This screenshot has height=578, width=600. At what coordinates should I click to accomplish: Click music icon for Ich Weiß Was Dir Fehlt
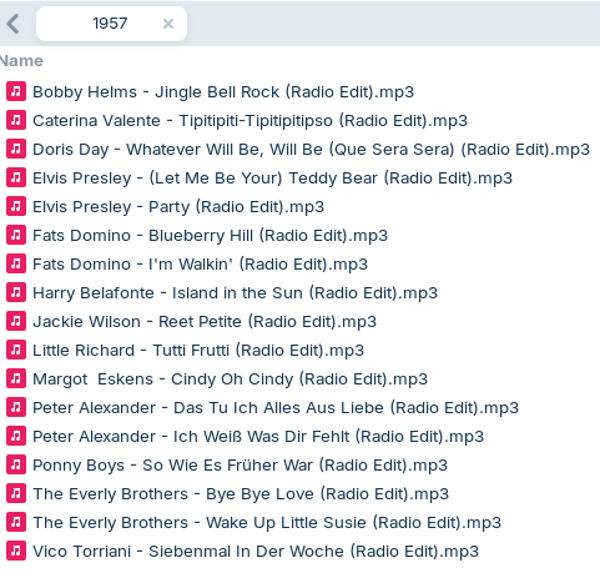click(16, 435)
